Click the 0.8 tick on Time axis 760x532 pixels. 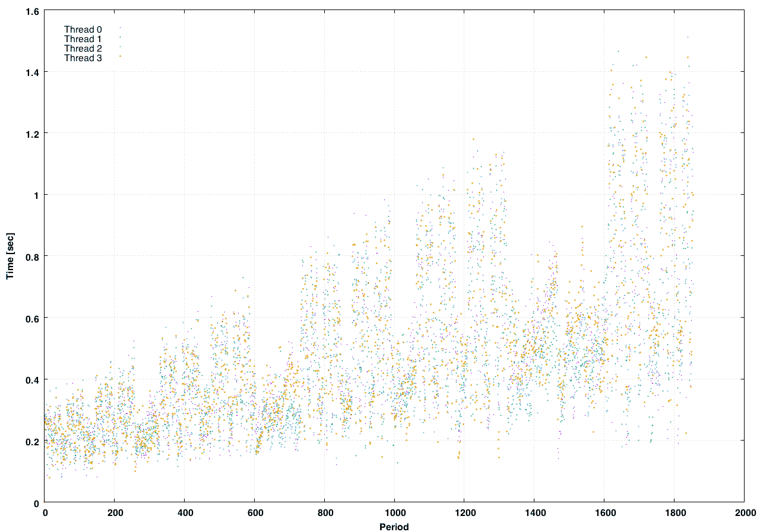point(31,256)
